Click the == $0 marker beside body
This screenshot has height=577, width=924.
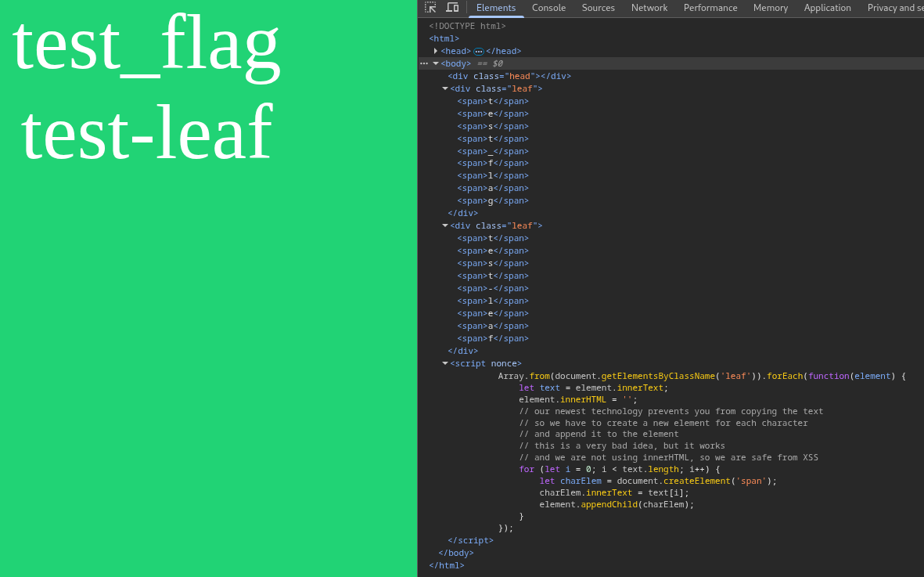[x=489, y=63]
